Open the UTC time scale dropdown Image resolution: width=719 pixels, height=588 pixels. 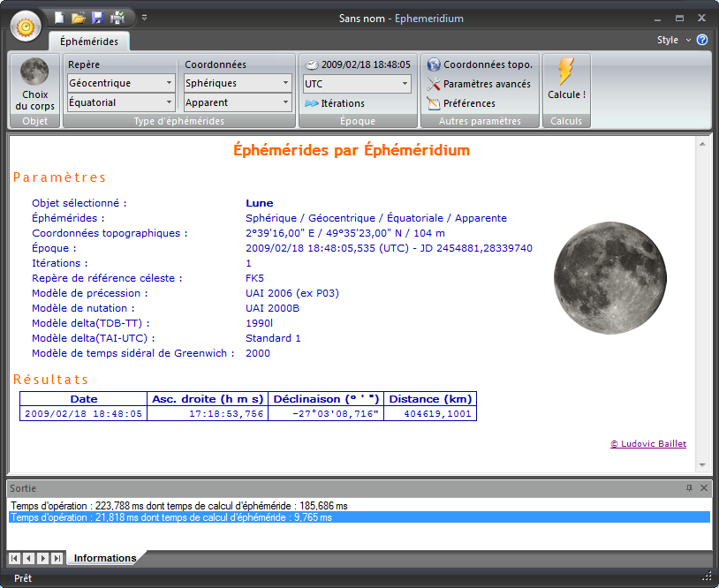(357, 84)
